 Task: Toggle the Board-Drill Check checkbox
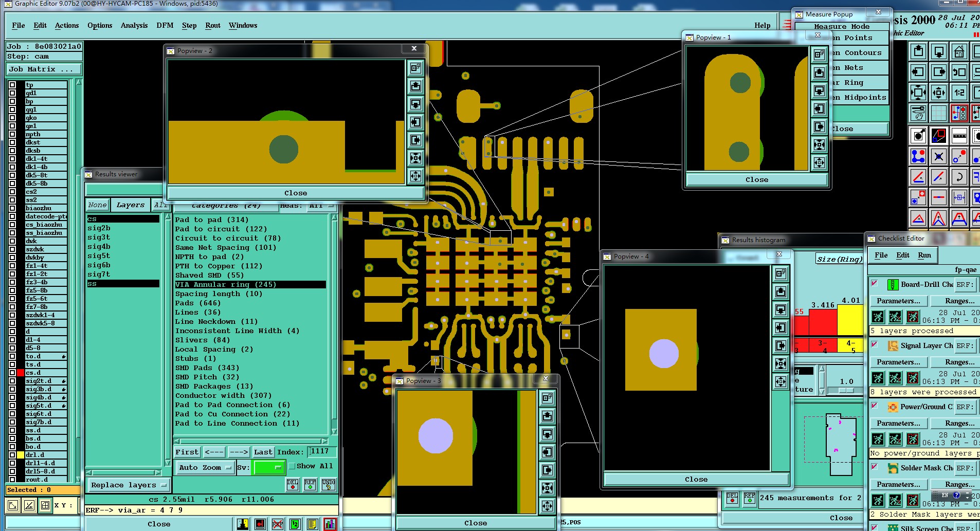coord(874,283)
